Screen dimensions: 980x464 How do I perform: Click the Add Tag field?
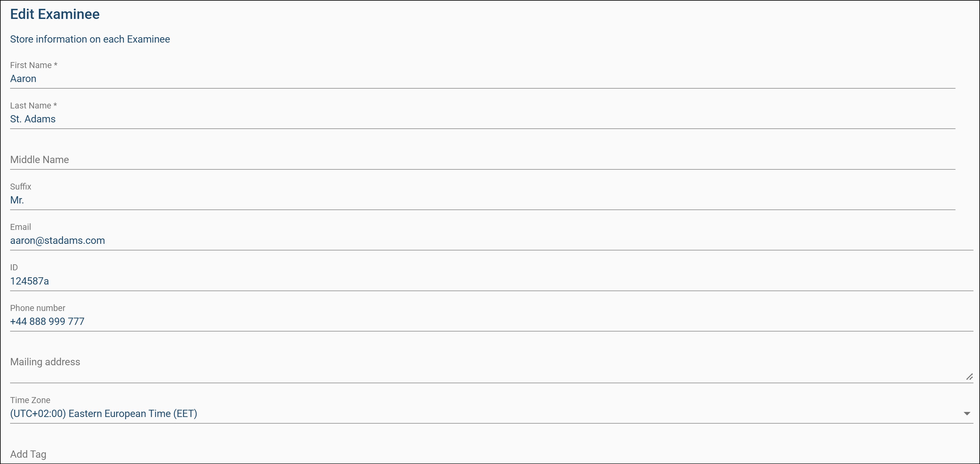[487, 454]
